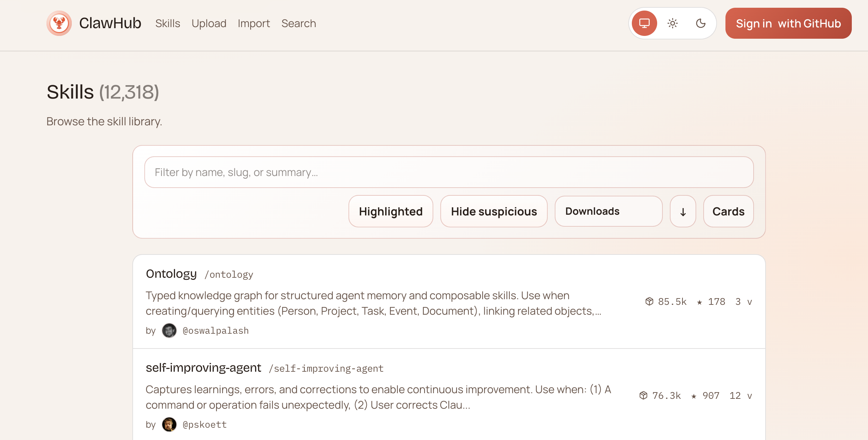Click Ontology downloads package icon
868x440 pixels.
tap(649, 301)
